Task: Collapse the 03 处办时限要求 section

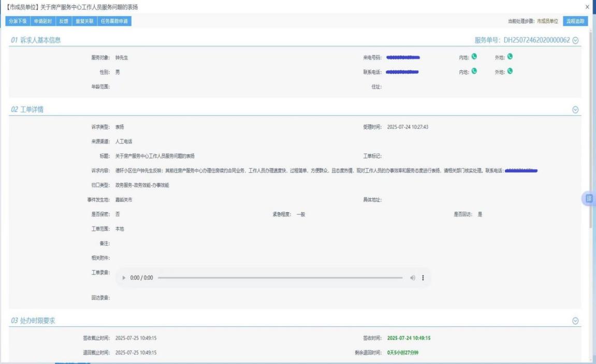Action: 575,321
